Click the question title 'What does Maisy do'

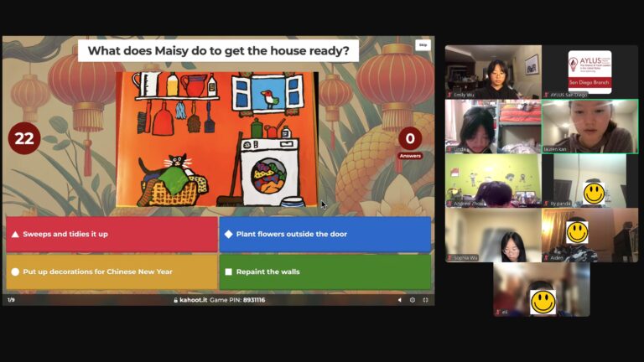(x=218, y=51)
